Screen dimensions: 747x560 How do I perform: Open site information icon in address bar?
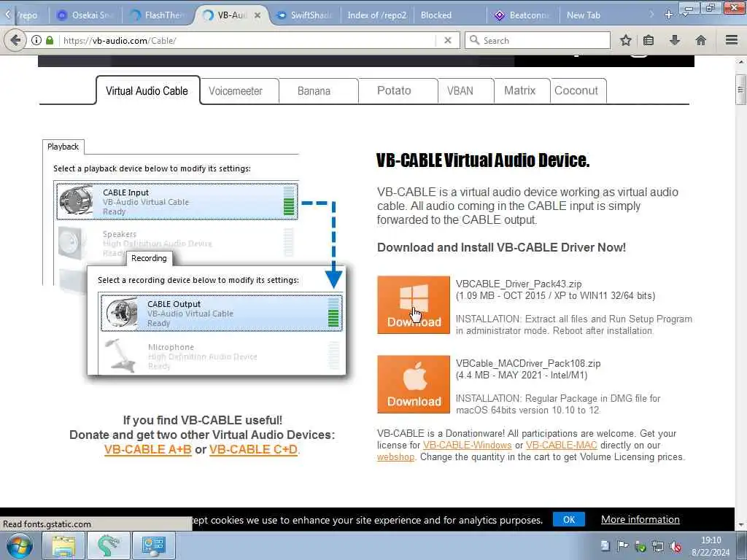tap(36, 41)
